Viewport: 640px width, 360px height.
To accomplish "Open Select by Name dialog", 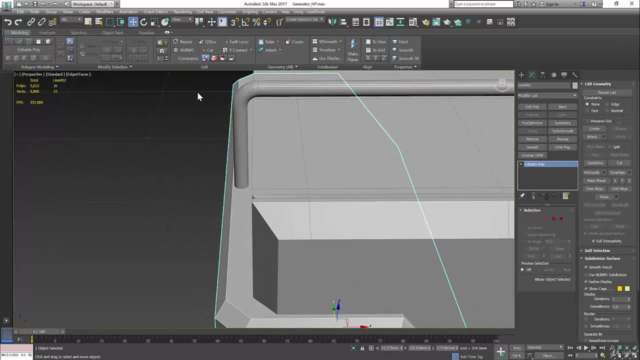I will point(98,22).
